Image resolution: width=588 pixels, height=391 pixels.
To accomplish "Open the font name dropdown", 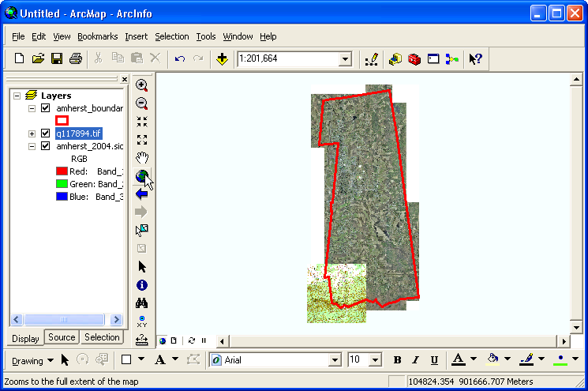I will pyautogui.click(x=334, y=360).
